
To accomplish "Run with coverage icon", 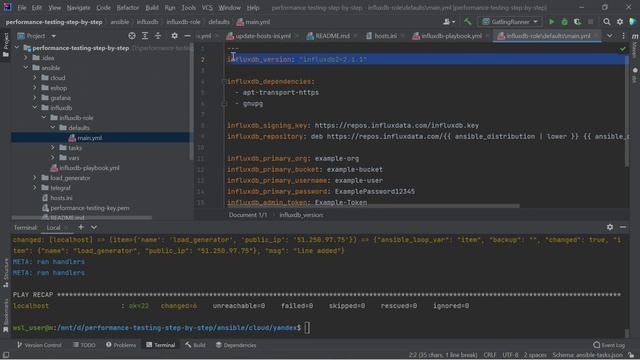I will pos(577,22).
